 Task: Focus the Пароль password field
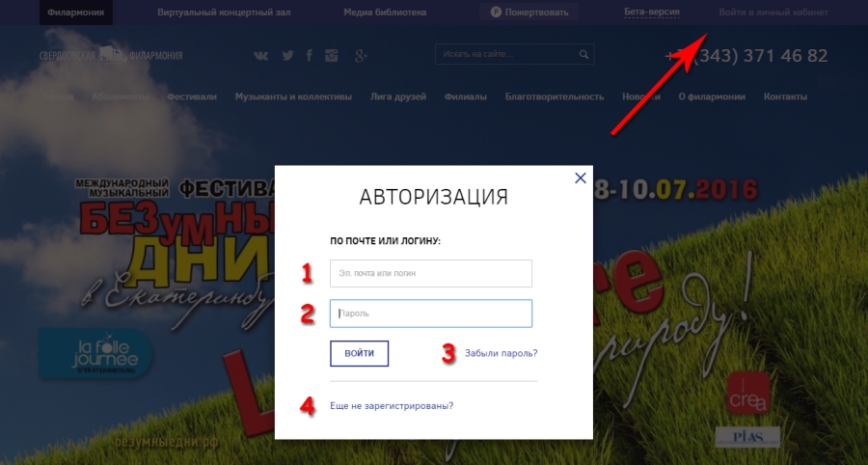coord(431,314)
